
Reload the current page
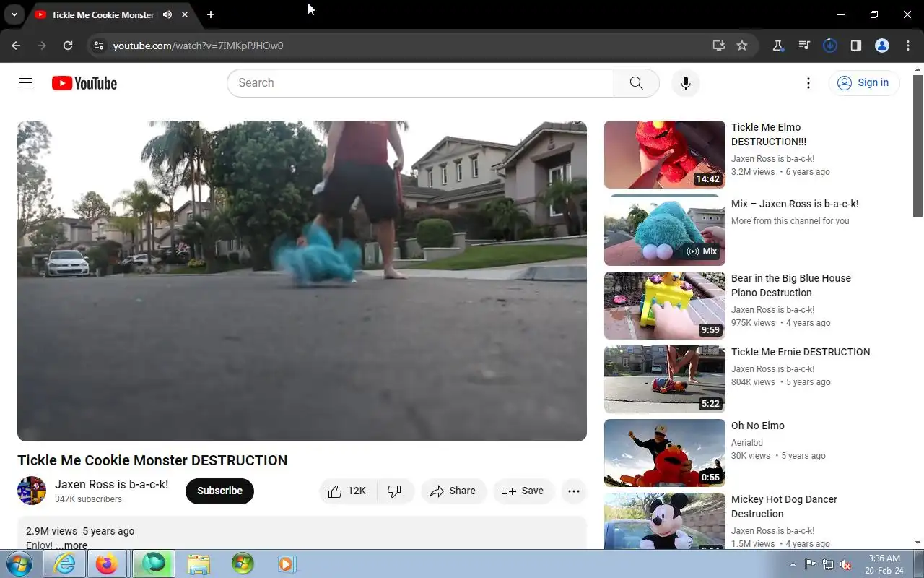tap(68, 46)
